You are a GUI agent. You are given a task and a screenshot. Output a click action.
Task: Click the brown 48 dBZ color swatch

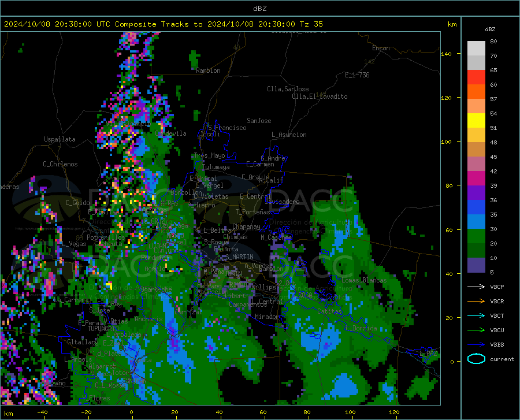(x=476, y=150)
